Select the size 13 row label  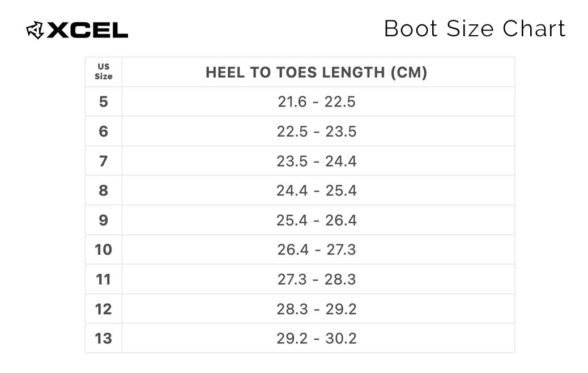pos(104,338)
